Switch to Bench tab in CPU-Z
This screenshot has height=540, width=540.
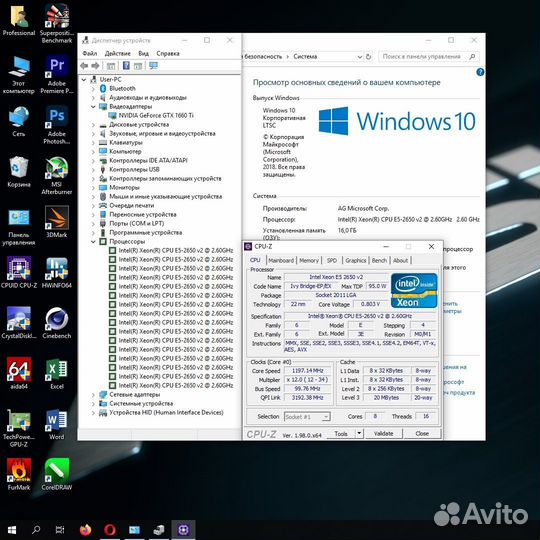(379, 260)
